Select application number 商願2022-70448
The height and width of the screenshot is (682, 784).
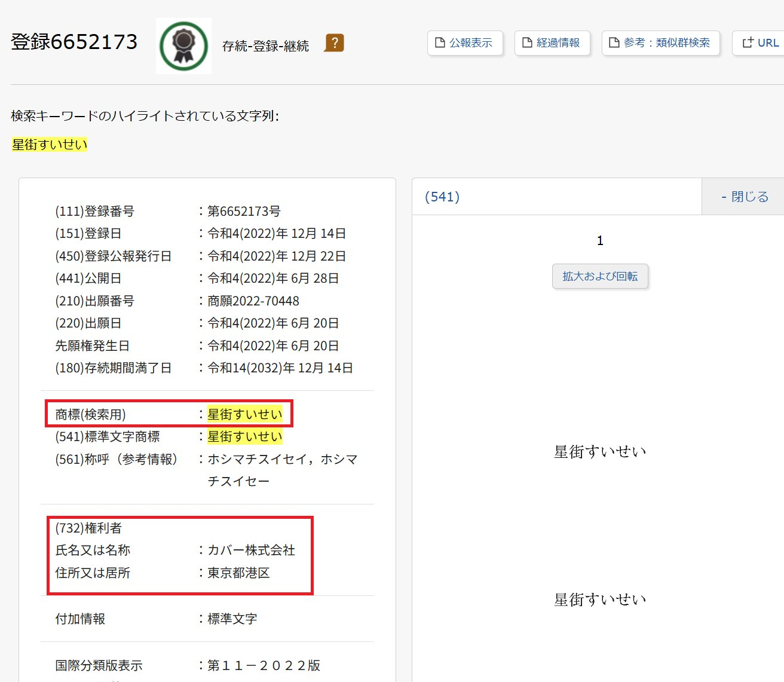click(x=253, y=301)
